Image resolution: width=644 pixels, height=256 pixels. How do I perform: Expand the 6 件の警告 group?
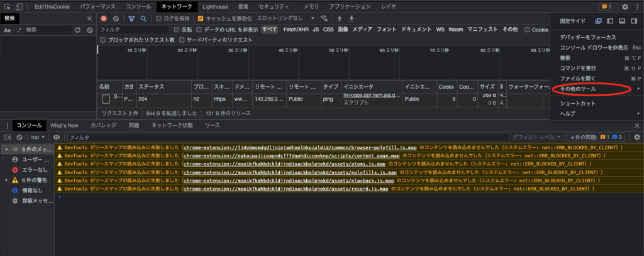[6, 180]
